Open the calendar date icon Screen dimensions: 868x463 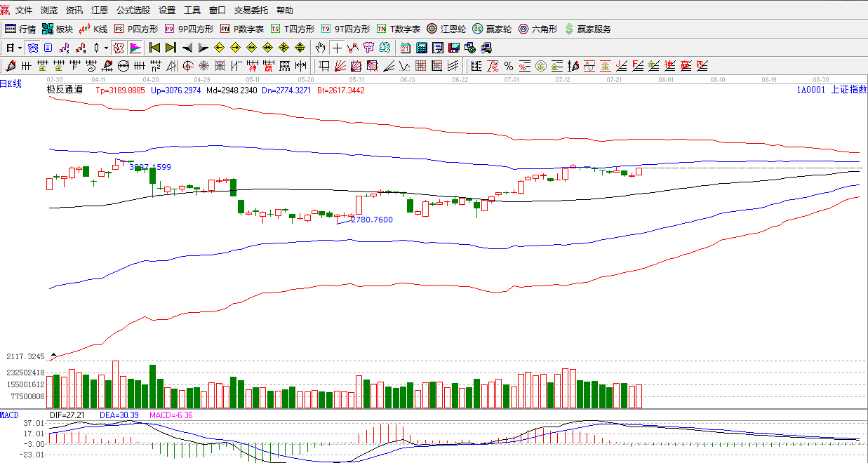click(406, 48)
